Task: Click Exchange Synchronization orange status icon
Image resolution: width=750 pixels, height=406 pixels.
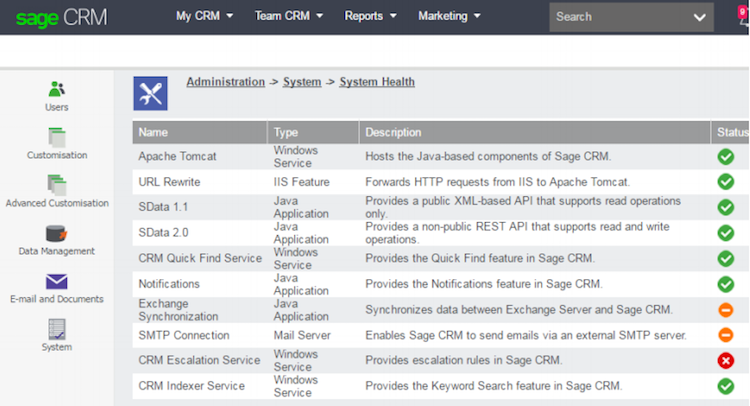Action: (x=726, y=310)
